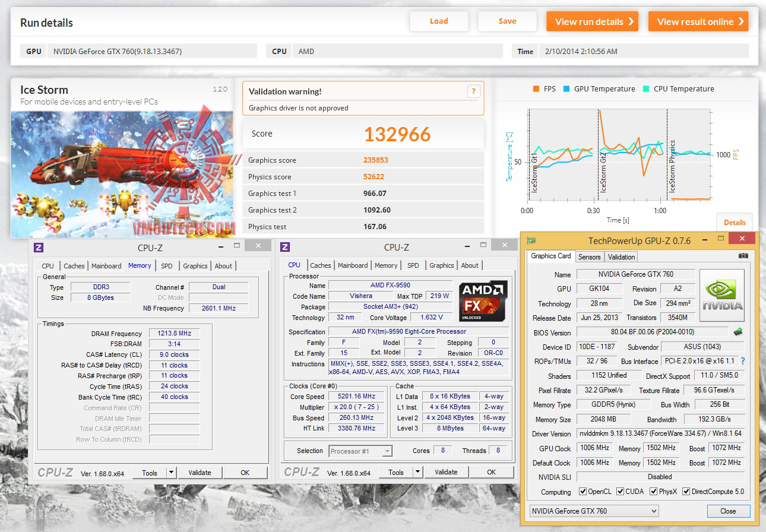
Task: Click the Core Speed value 5201.16 MHz
Action: 357,397
